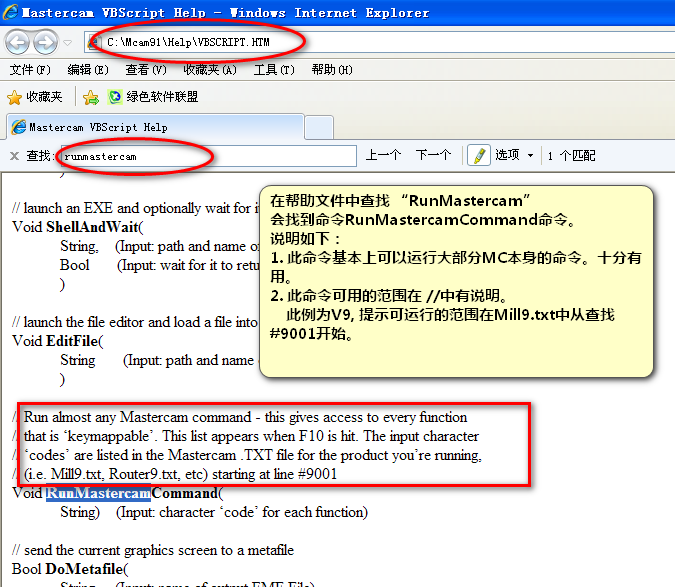Viewport: 675px width, 587px height.
Task: Click the '1 个匹配' match count text
Action: click(571, 155)
